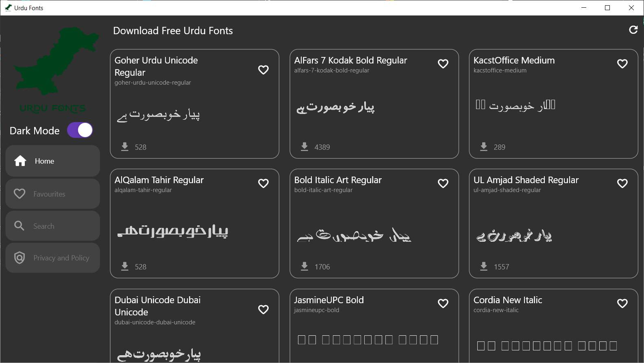Click the refresh icon at top right
The image size is (644, 363).
click(633, 30)
